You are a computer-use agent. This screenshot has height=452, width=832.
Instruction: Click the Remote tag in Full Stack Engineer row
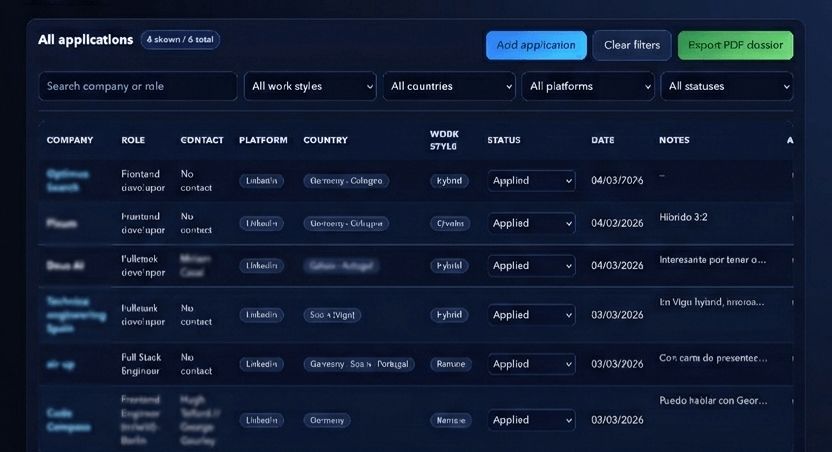(450, 364)
